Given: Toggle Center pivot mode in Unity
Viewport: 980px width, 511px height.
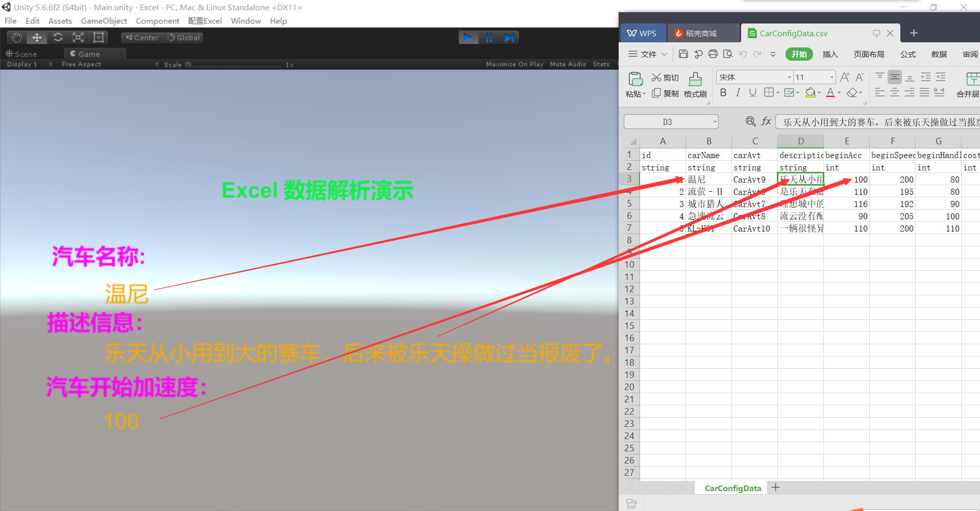Looking at the screenshot, I should (x=142, y=38).
